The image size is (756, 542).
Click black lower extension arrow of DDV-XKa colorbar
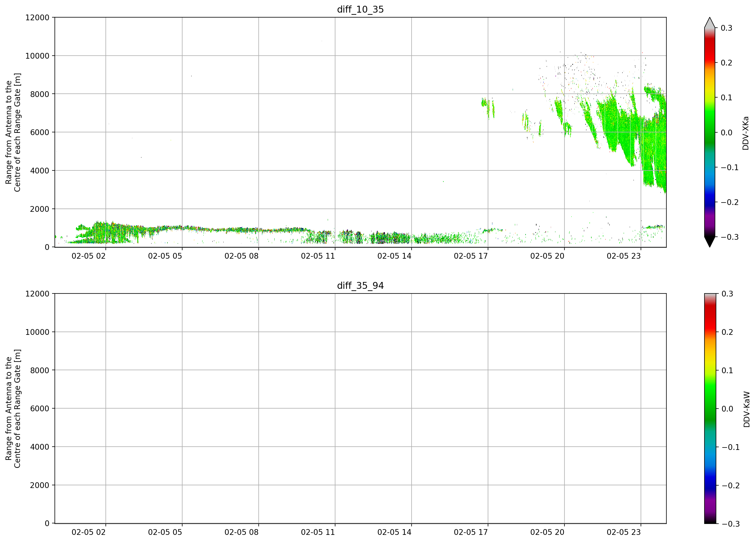point(710,242)
